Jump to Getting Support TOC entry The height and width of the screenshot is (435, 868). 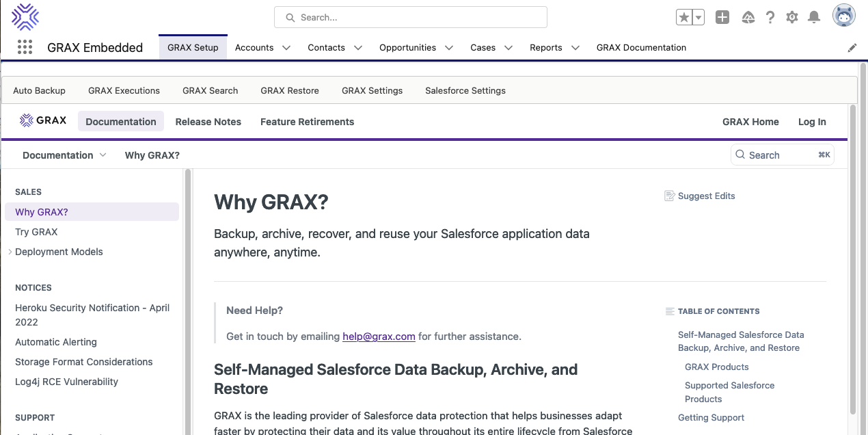(711, 418)
